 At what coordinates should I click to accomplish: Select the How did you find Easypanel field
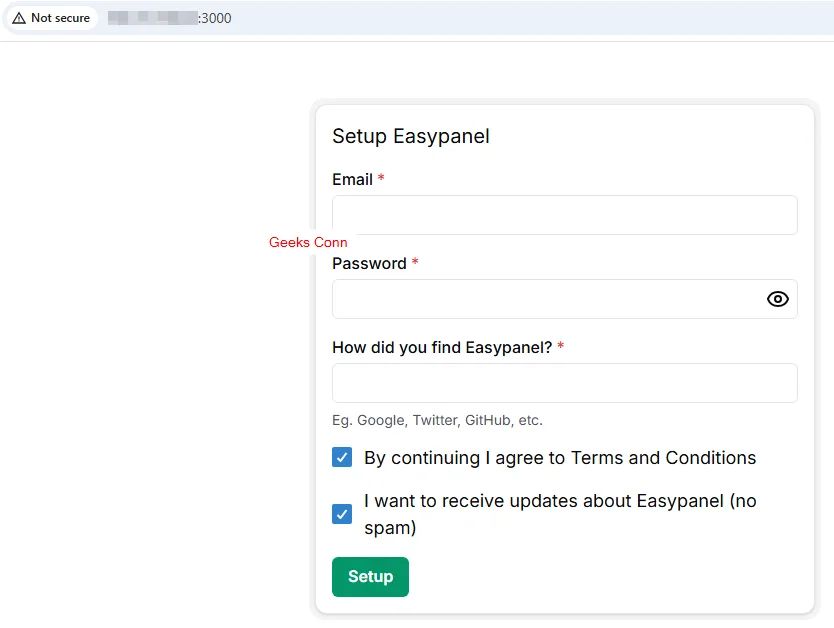tap(564, 383)
